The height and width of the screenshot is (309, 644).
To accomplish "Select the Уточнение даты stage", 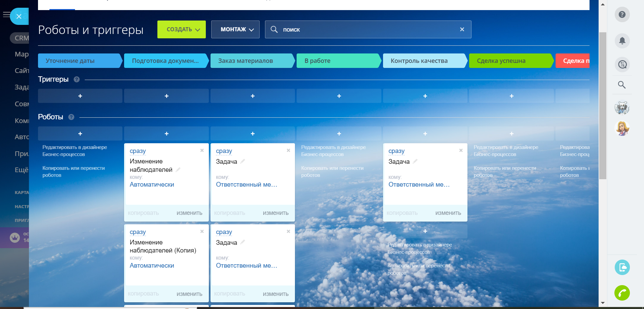I will point(80,61).
